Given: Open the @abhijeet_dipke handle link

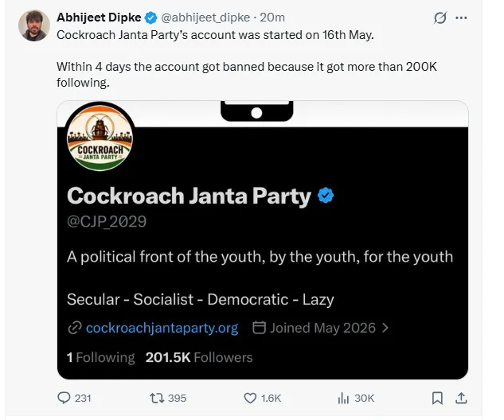Looking at the screenshot, I should pyautogui.click(x=205, y=17).
